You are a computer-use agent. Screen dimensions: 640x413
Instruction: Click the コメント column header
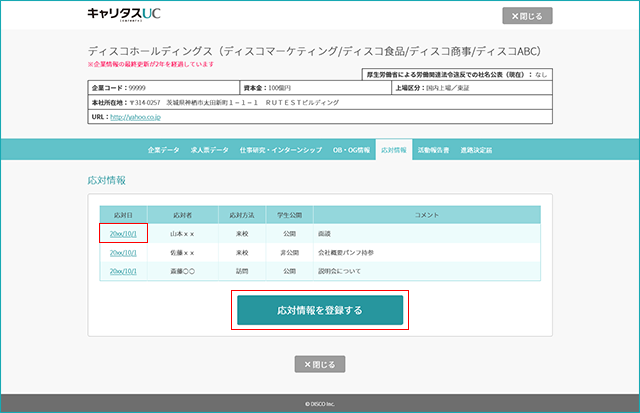[427, 215]
